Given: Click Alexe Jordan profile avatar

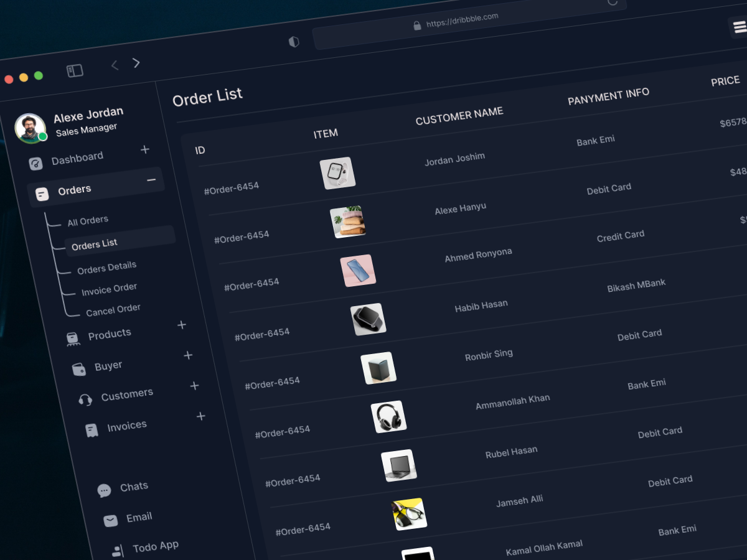Looking at the screenshot, I should pos(31,128).
